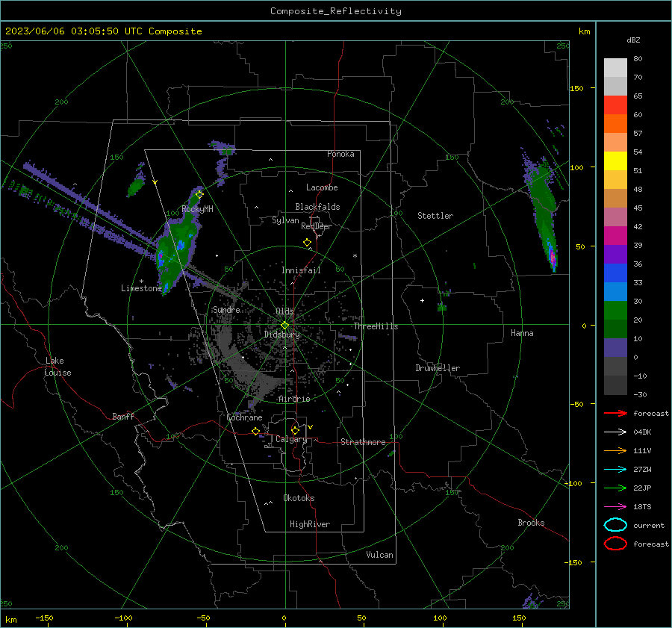Click the Banff label
Screen dimensions: 672x628
123,417
